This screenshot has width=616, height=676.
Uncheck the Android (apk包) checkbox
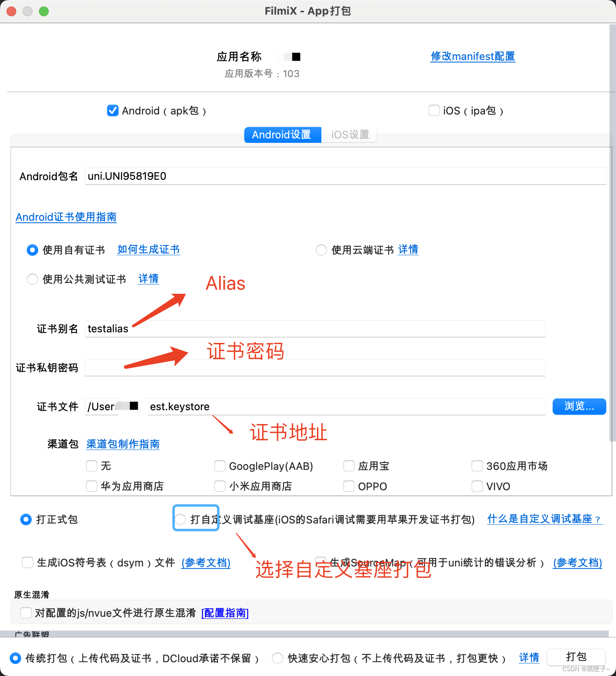click(112, 110)
